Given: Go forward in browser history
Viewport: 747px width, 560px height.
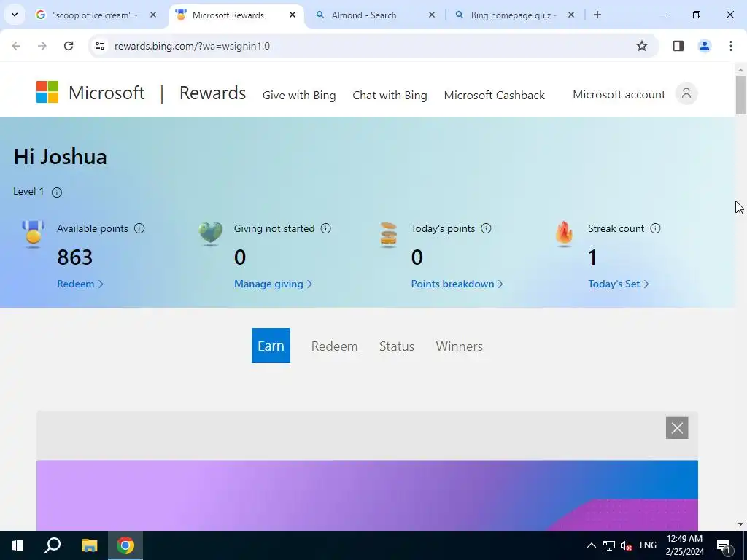Looking at the screenshot, I should [42, 46].
